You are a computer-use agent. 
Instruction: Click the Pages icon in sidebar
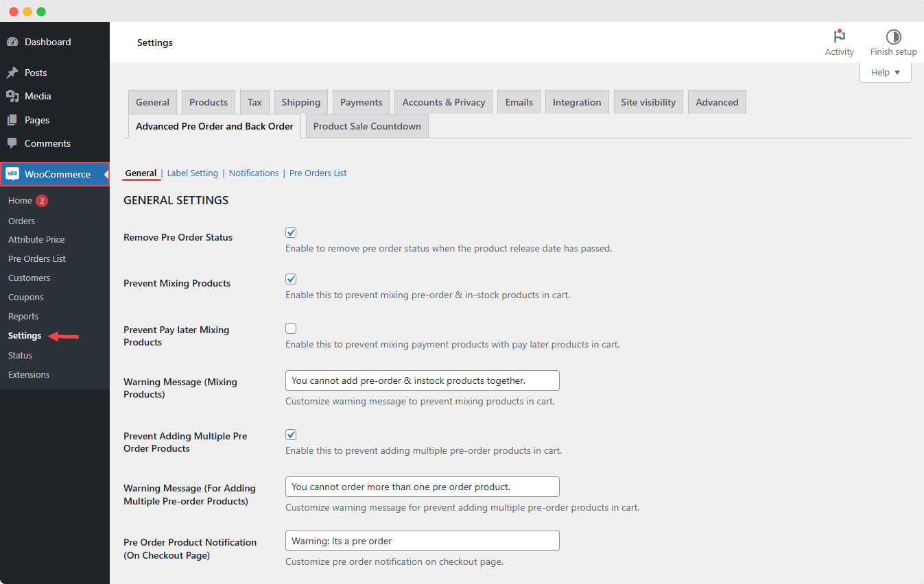(12, 120)
